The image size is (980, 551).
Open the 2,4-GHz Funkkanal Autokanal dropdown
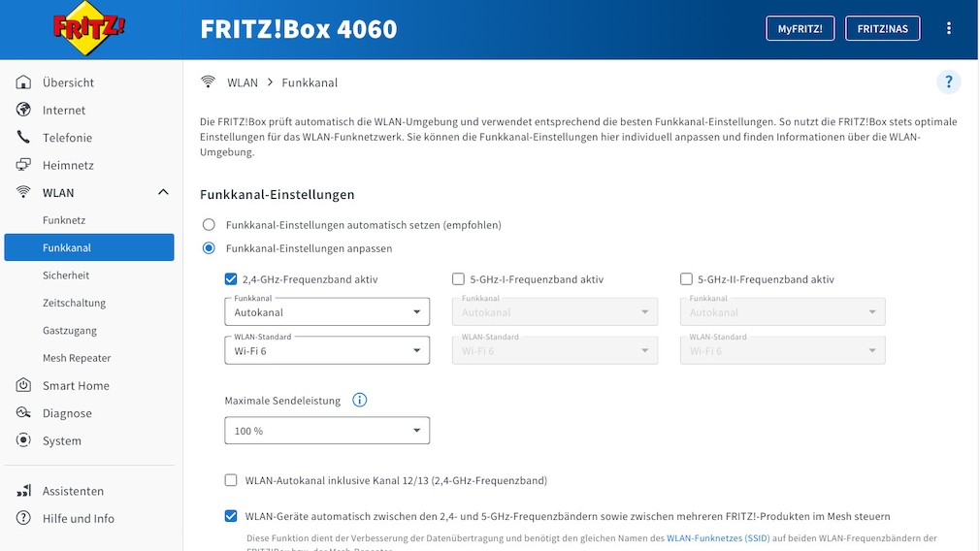point(326,312)
